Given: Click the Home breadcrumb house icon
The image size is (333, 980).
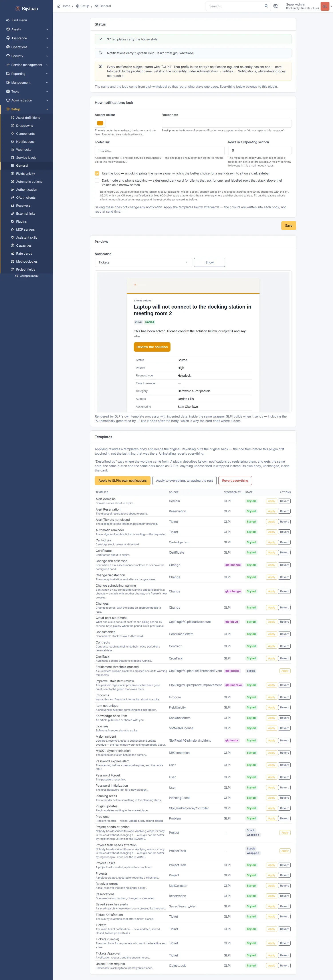Looking at the screenshot, I should coord(59,6).
